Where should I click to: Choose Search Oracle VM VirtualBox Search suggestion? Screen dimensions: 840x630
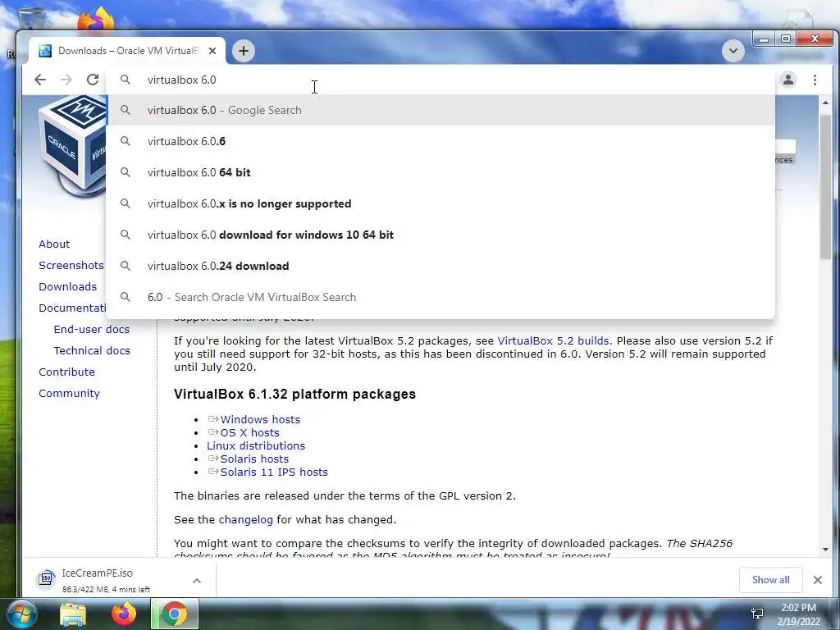coord(441,297)
